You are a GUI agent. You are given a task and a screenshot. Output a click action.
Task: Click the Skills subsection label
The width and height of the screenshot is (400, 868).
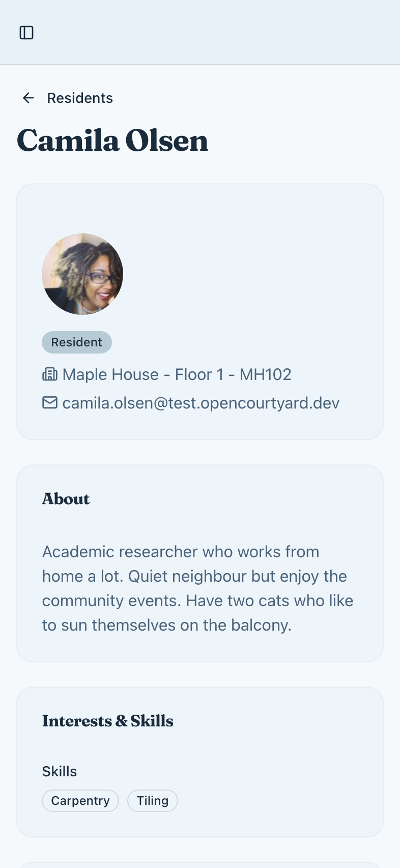[x=60, y=771]
